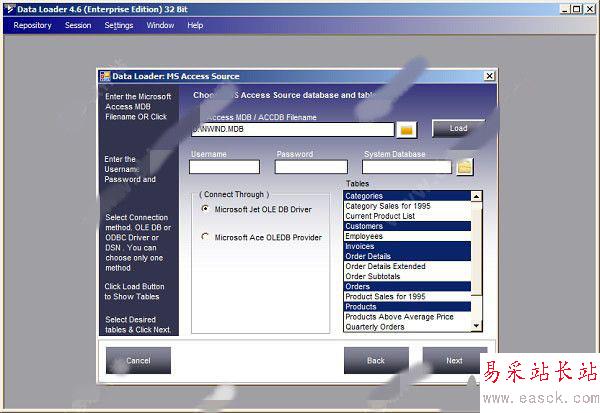Click the Data Loader dialog title icon
600x413 pixels.
[x=105, y=76]
